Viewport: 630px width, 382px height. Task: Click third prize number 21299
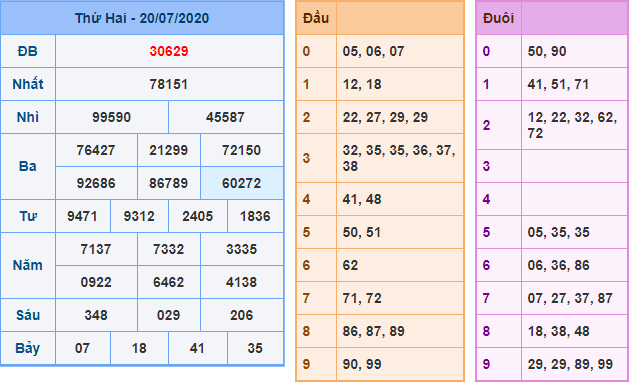coord(168,150)
